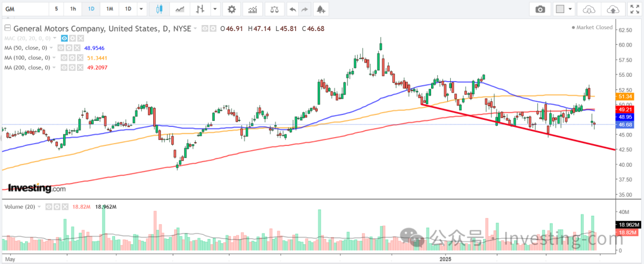The height and width of the screenshot is (264, 644).
Task: Toggle General Motors series visibility eye
Action: [205, 29]
